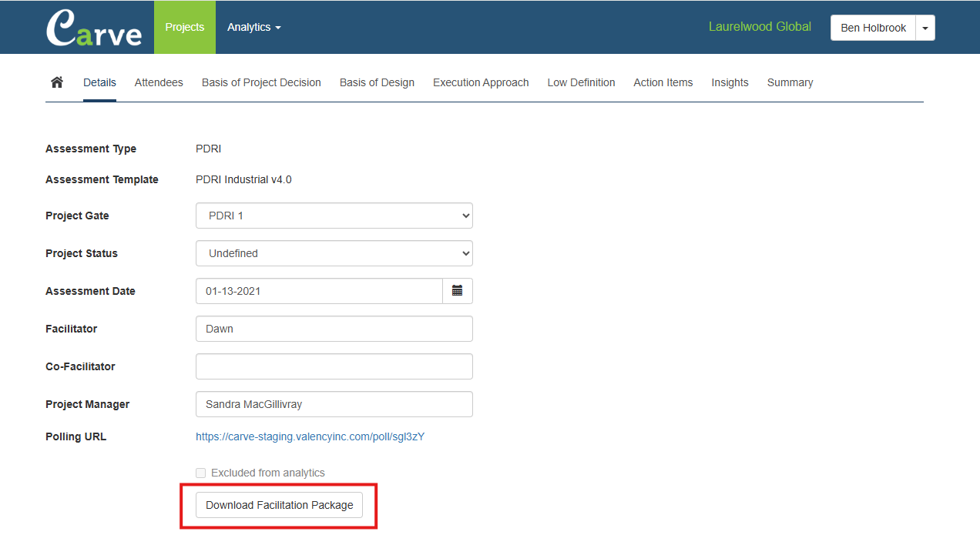
Task: Open the Basis of Project Decision tab
Action: (261, 82)
